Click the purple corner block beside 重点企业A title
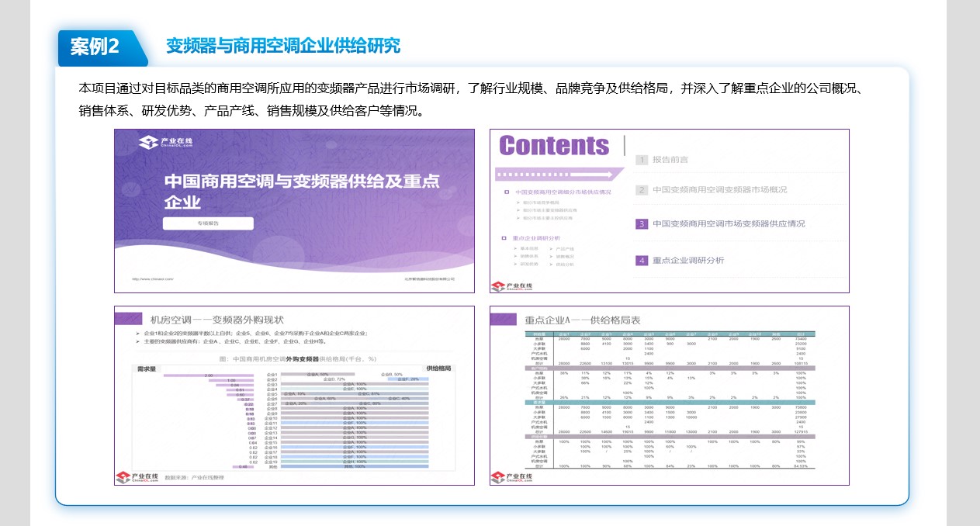 point(503,317)
